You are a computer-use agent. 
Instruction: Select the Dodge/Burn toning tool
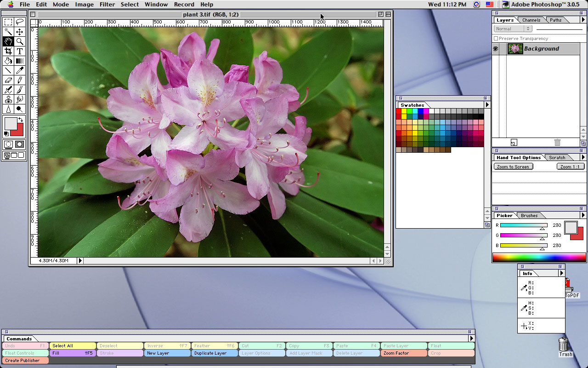pos(20,109)
